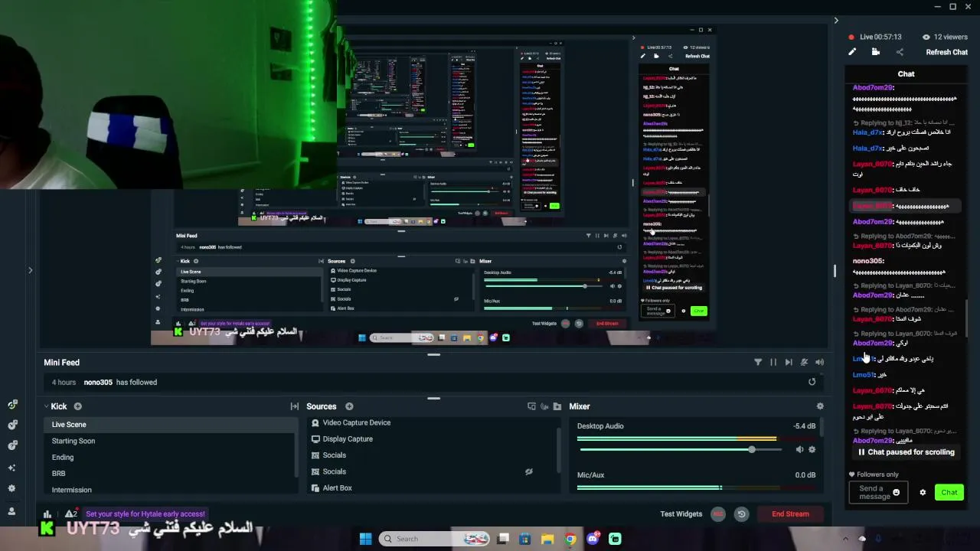Viewport: 980px width, 551px height.
Task: Click nono305 in the Mini Feed
Action: [x=98, y=382]
